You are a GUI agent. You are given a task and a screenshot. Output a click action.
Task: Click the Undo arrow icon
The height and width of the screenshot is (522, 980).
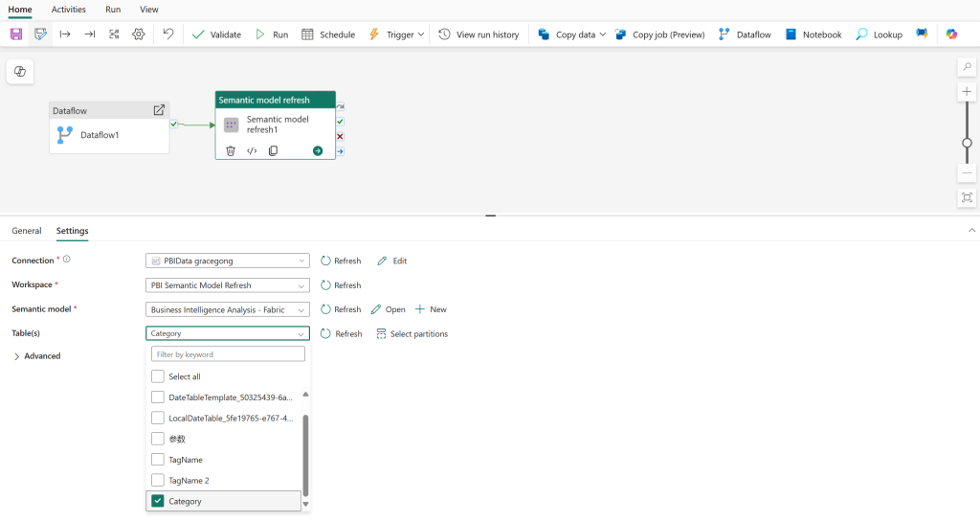click(168, 34)
